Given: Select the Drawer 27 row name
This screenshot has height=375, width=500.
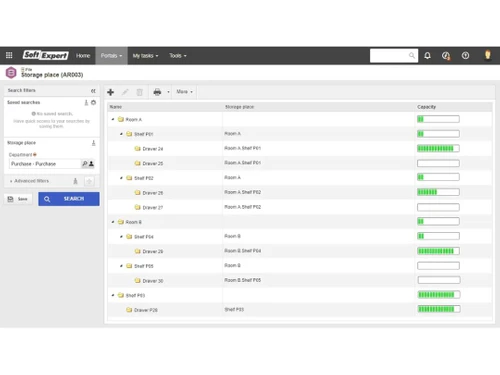Looking at the screenshot, I should click(153, 208).
